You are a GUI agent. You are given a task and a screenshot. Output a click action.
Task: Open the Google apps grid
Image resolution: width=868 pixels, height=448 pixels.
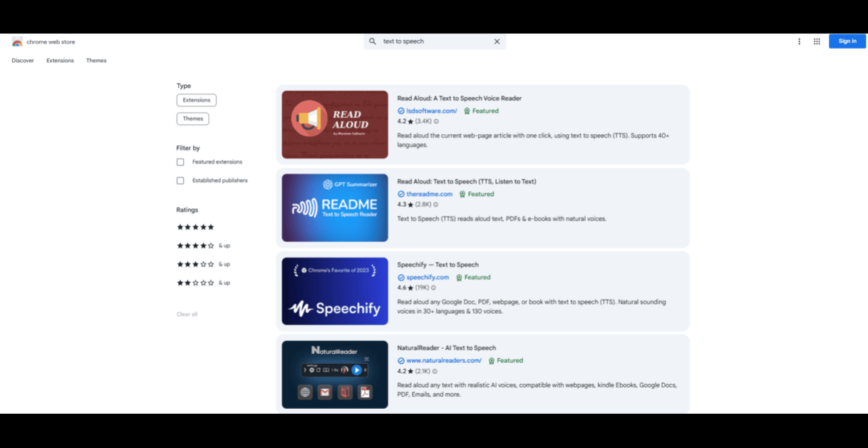tap(817, 41)
